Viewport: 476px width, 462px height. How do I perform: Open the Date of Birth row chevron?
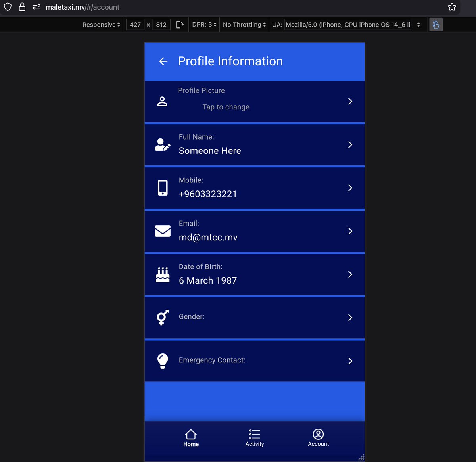(x=350, y=274)
